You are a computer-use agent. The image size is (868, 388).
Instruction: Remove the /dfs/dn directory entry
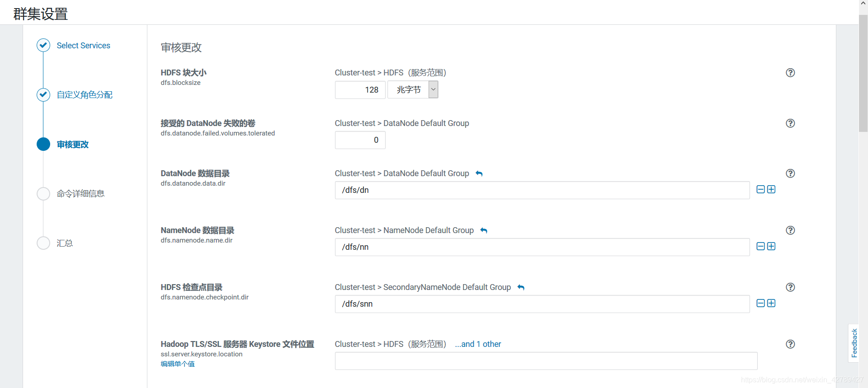[x=760, y=189]
